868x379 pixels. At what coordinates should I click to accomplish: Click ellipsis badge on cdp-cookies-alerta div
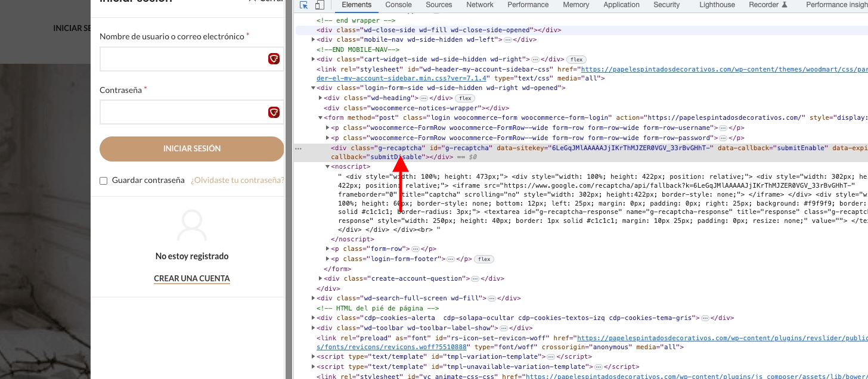[x=705, y=318]
